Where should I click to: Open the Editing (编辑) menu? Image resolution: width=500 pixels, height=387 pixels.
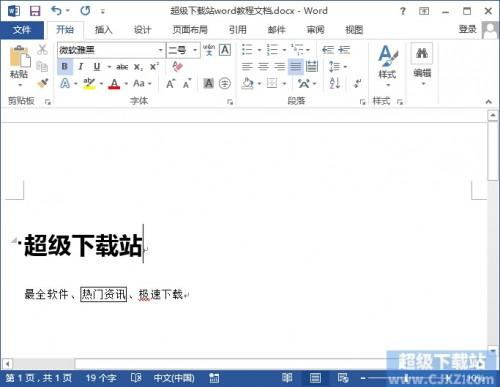pyautogui.click(x=422, y=64)
